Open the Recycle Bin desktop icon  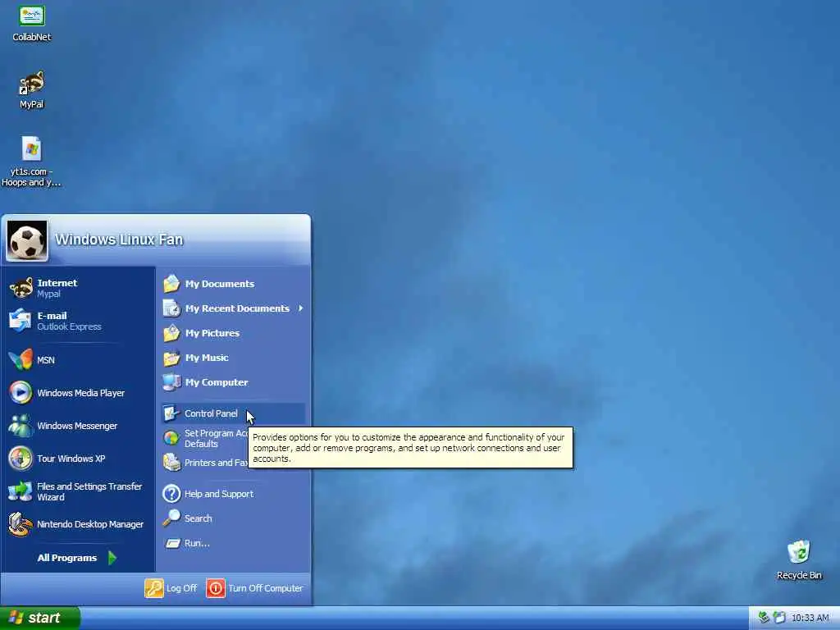click(799, 552)
